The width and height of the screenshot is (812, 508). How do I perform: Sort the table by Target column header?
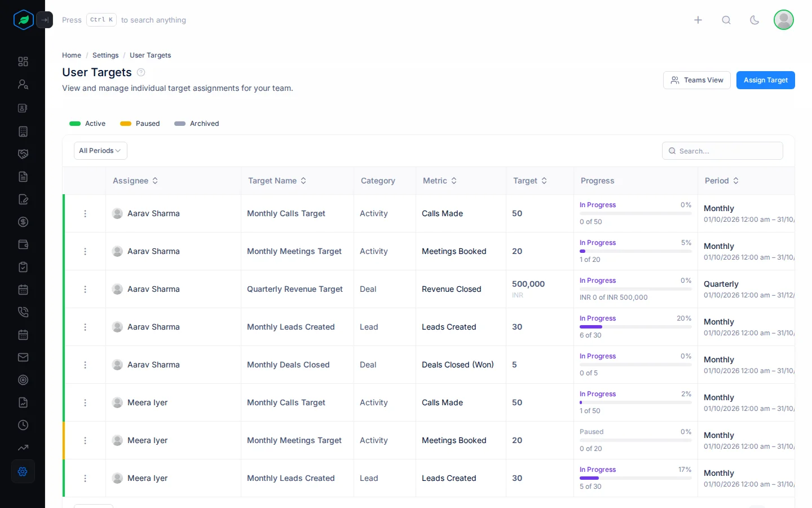530,181
